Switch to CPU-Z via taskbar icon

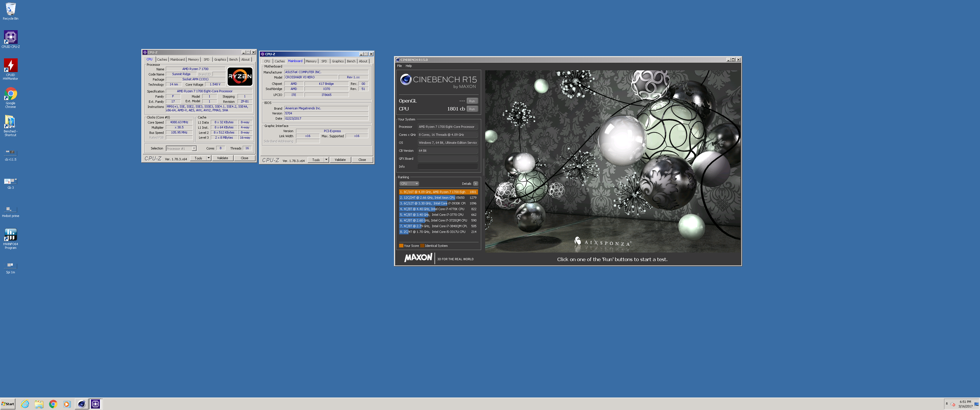point(95,404)
